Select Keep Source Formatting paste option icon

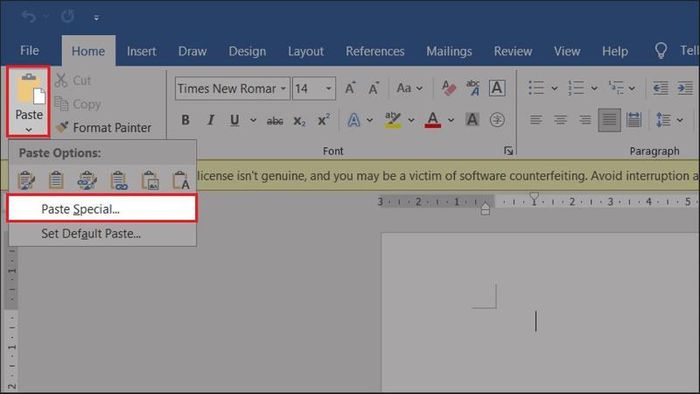coord(26,180)
